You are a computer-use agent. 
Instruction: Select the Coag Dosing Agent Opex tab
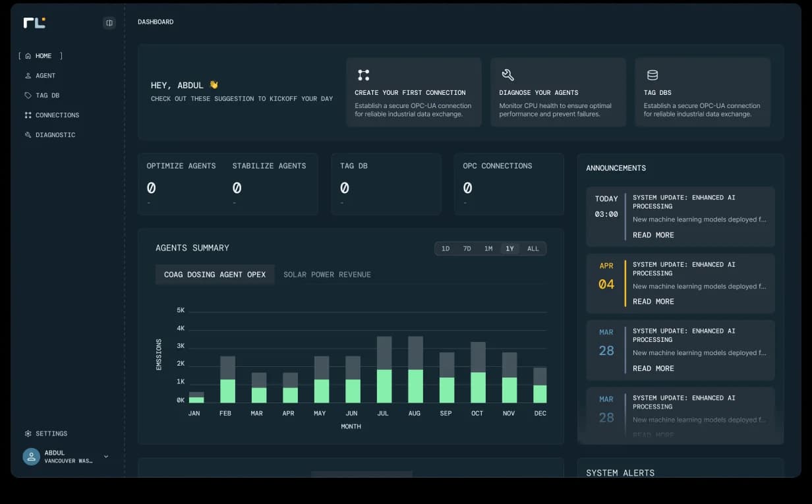[215, 275]
